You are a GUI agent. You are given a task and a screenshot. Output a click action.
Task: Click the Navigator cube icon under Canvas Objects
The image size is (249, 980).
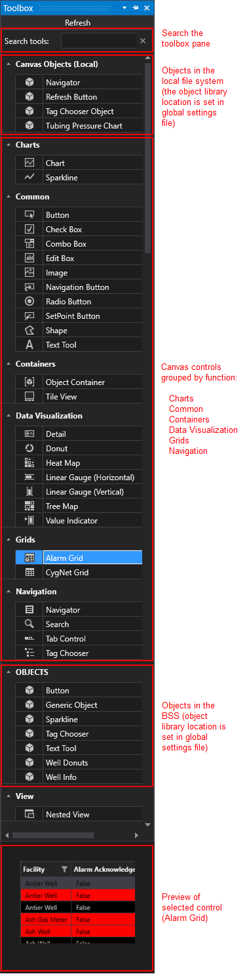(x=29, y=83)
